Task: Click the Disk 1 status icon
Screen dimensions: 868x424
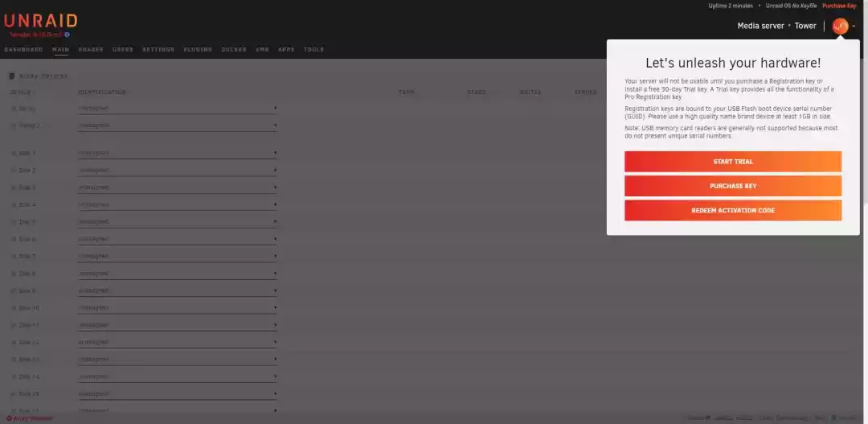Action: pyautogui.click(x=14, y=153)
